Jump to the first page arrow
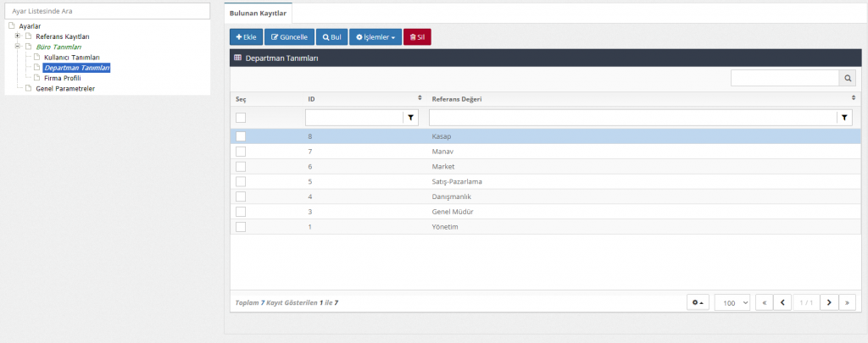 (763, 302)
